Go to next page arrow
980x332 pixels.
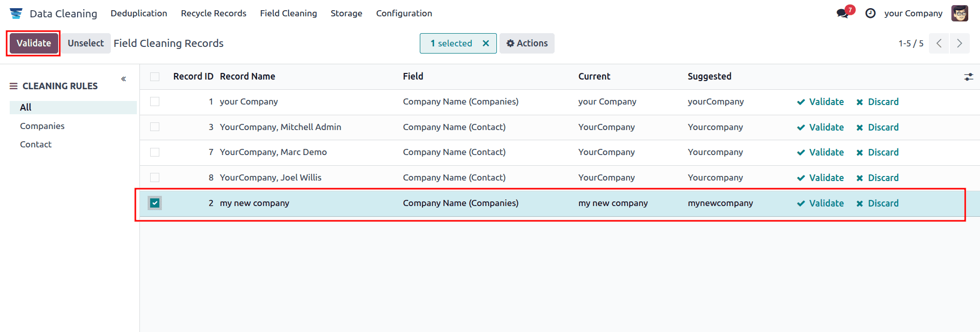[959, 43]
